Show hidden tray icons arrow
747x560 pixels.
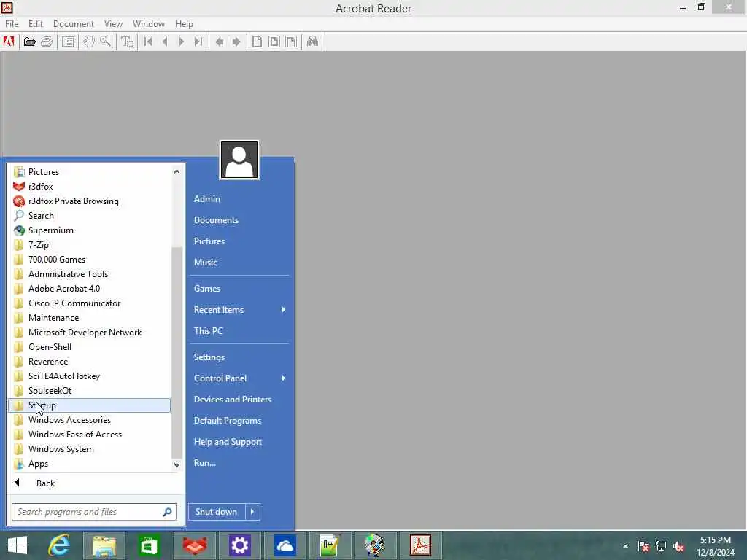[625, 547]
